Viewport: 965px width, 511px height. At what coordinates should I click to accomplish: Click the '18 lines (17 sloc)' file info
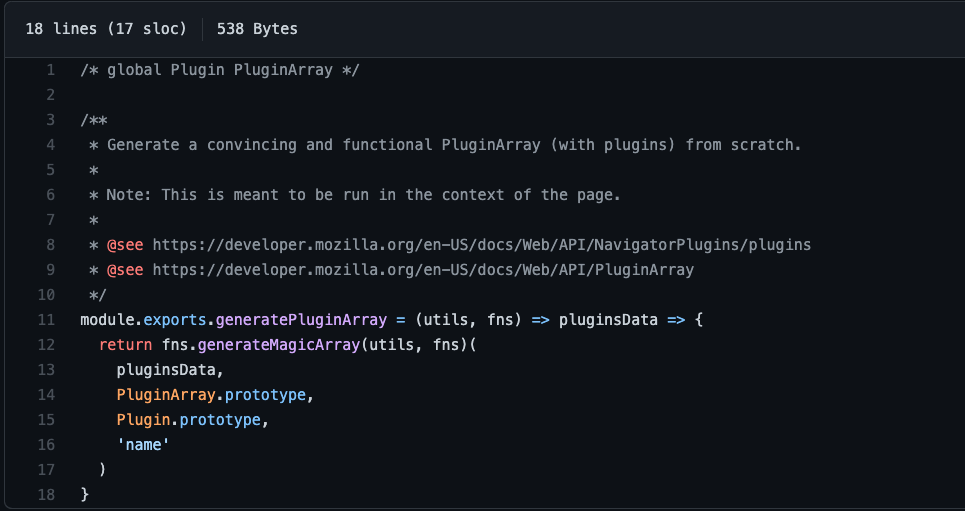[106, 29]
